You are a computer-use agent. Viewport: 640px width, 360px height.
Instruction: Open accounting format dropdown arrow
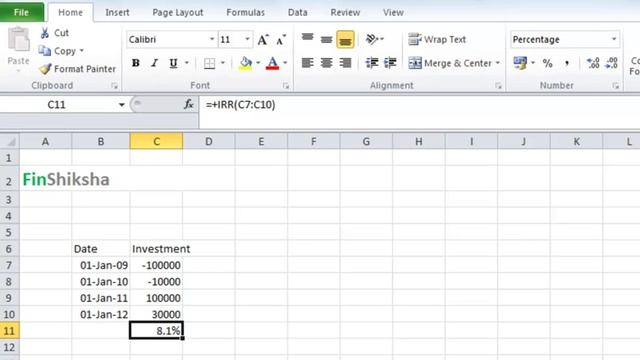[533, 63]
